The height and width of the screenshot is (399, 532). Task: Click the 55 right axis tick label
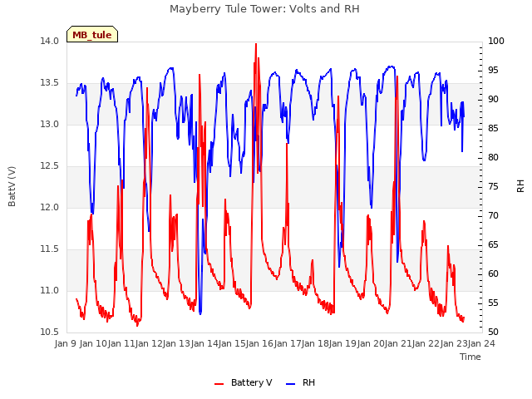pos(493,303)
